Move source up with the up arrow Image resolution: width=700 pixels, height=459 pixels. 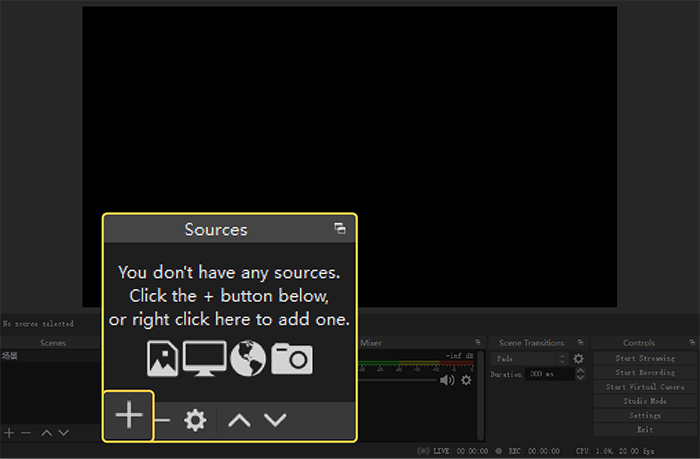238,420
